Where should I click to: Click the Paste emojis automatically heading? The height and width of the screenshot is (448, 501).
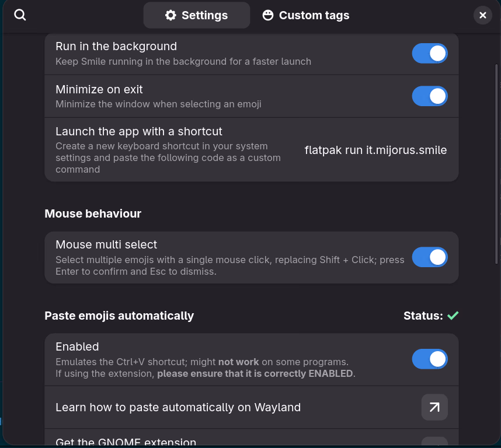coord(119,316)
